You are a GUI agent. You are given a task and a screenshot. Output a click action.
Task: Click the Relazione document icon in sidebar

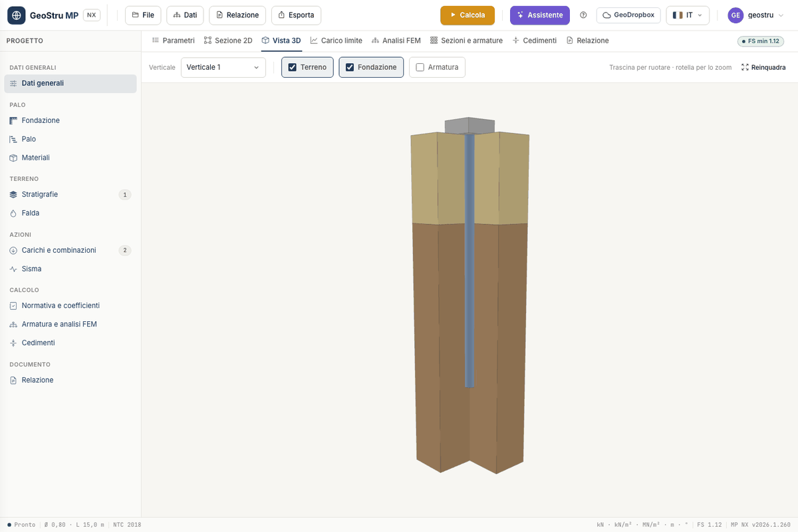[13, 380]
